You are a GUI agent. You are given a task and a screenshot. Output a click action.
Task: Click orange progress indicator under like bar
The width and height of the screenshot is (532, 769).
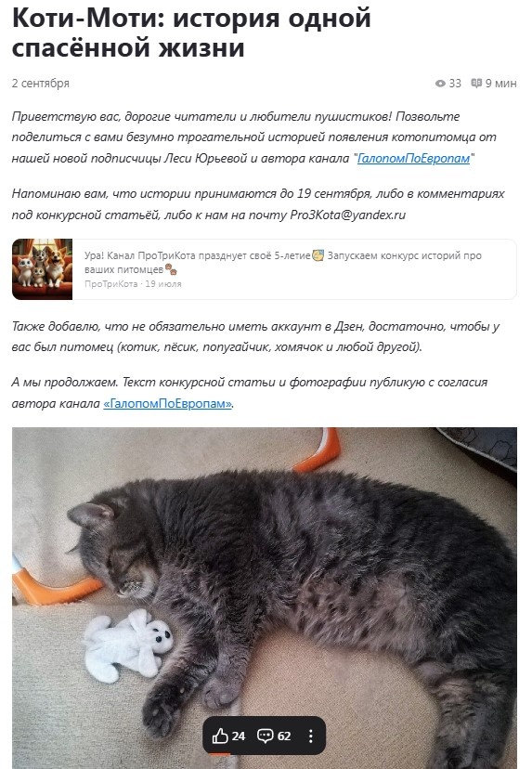[x=220, y=754]
